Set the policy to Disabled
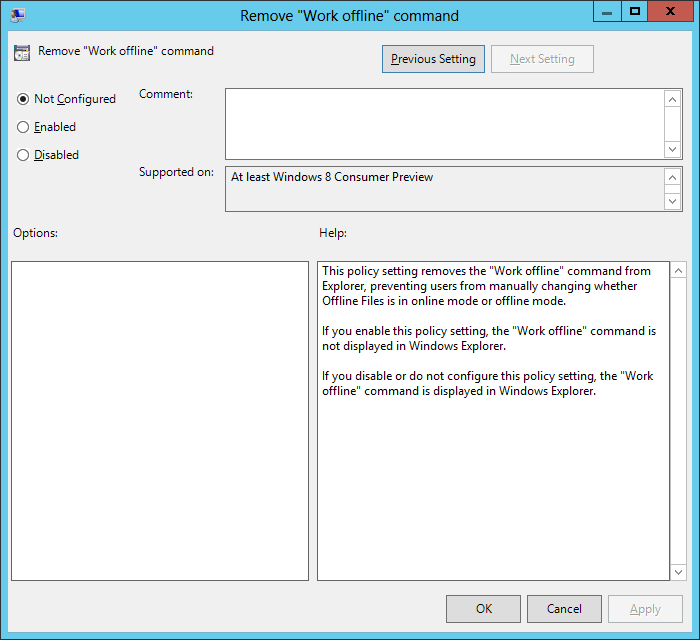700x640 pixels. (23, 155)
